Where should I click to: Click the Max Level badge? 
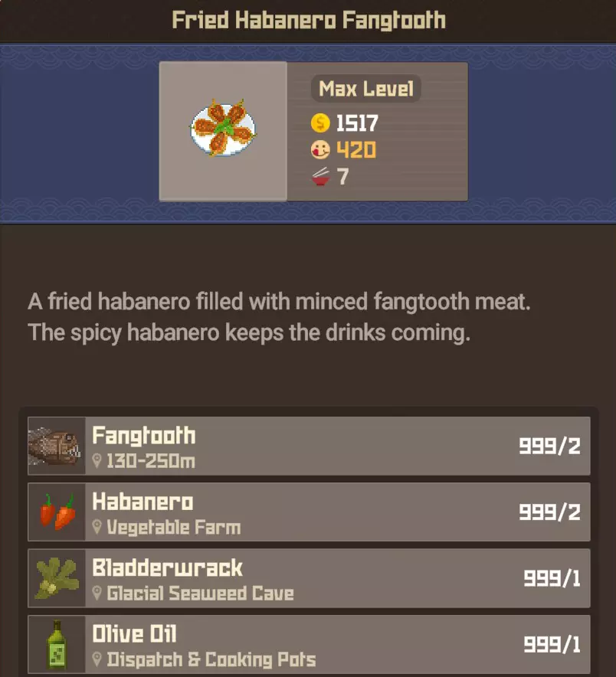[366, 89]
